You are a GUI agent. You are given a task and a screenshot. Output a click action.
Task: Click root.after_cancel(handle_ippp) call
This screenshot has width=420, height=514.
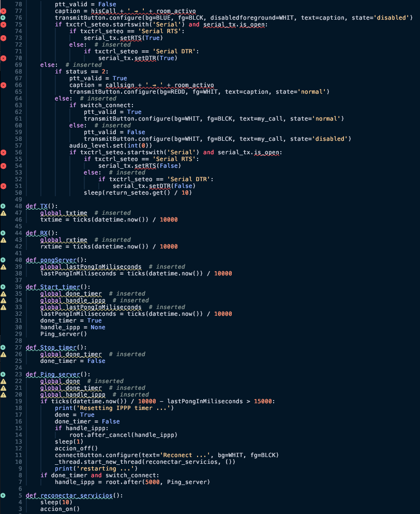click(x=124, y=435)
